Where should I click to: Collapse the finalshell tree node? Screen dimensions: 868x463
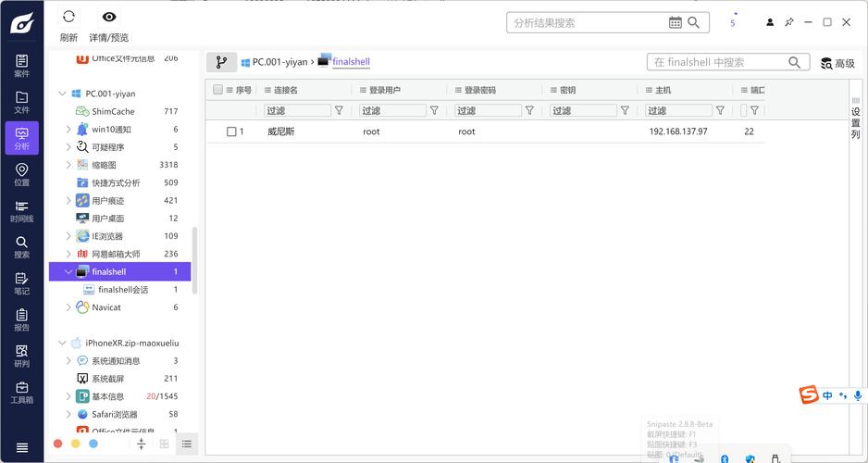pyautogui.click(x=68, y=271)
